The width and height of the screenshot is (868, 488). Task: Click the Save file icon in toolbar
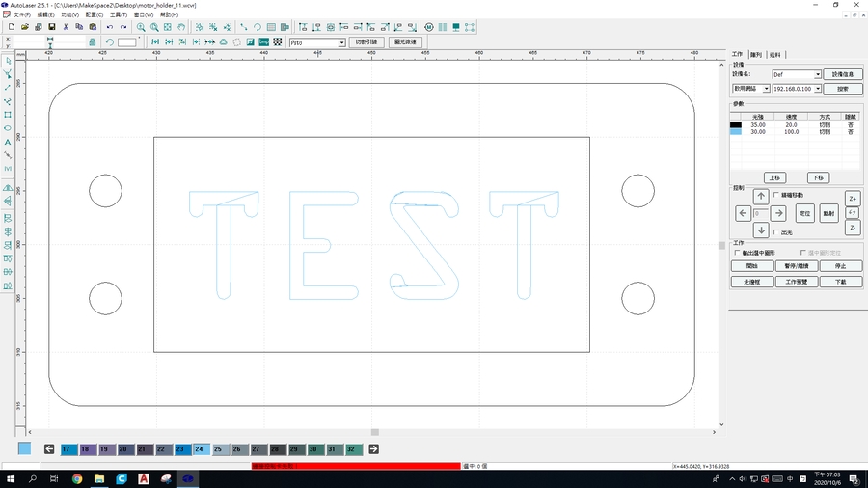[x=51, y=27]
